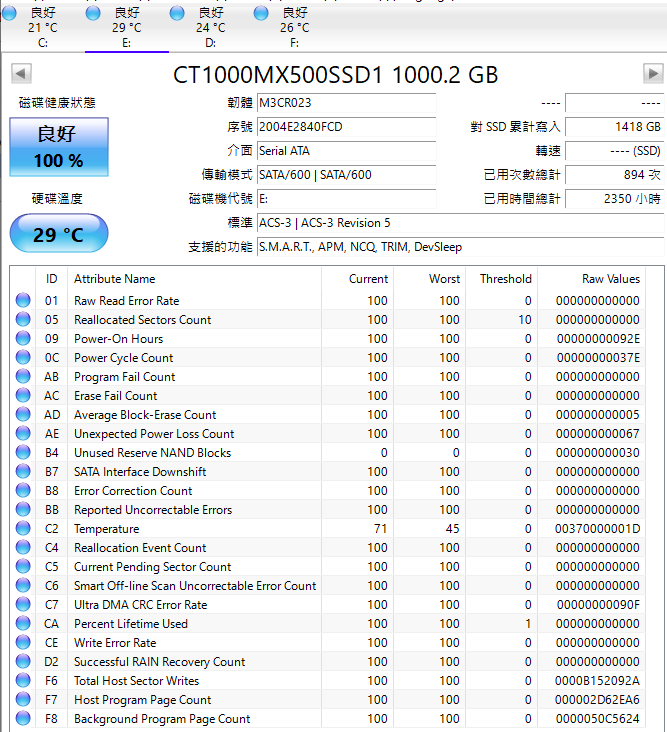Click the 良好 100 % health status button
667x732 pixels.
point(59,147)
